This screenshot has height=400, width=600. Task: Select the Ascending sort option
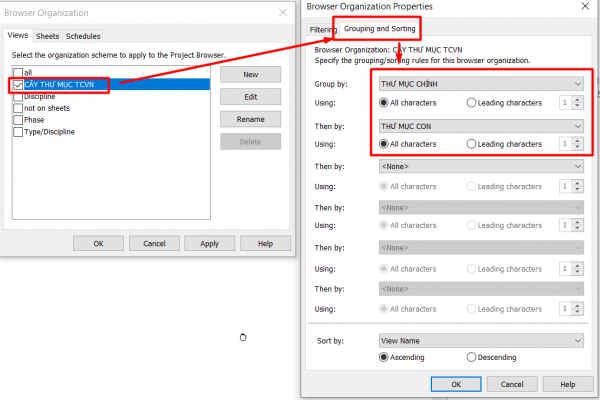pos(385,357)
